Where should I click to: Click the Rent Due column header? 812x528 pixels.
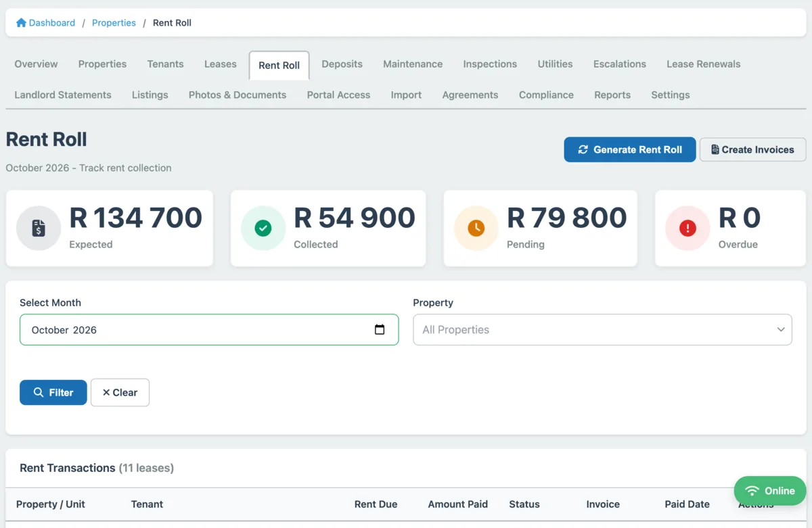376,504
